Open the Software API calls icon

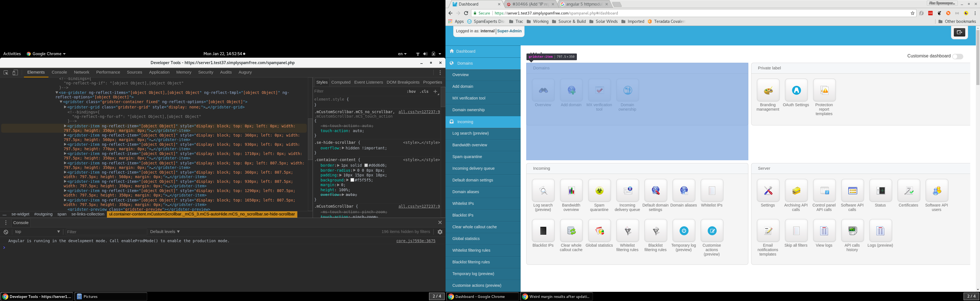852,191
